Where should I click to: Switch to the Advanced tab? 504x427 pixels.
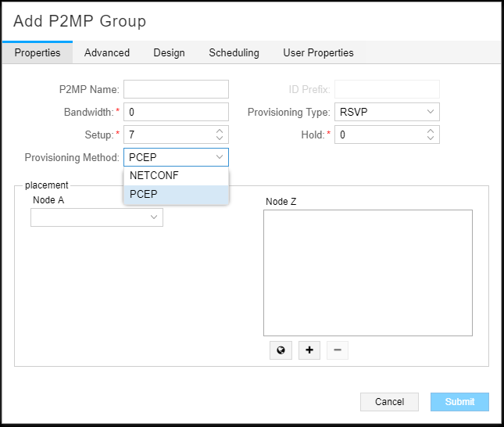coord(107,52)
